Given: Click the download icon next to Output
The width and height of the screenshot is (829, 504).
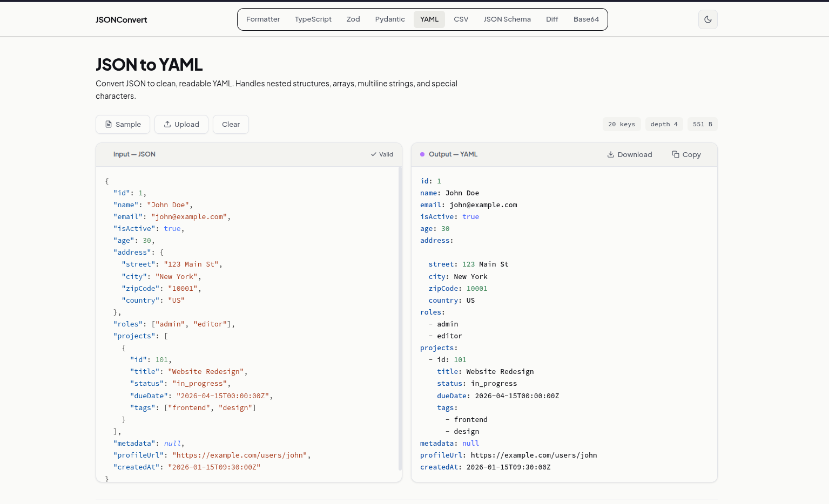Looking at the screenshot, I should click(x=611, y=154).
